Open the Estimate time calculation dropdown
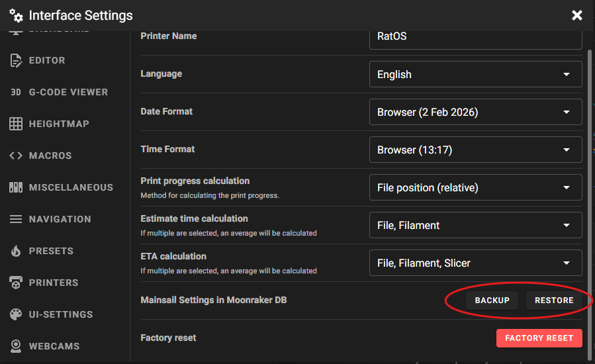The width and height of the screenshot is (595, 364). pyautogui.click(x=475, y=225)
